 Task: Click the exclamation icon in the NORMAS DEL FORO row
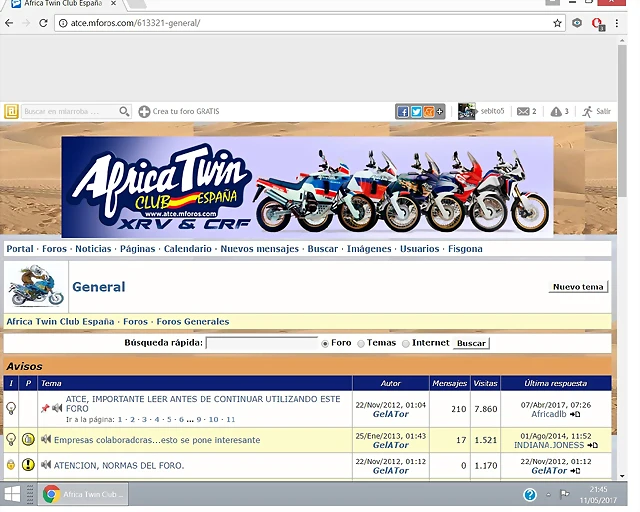click(28, 465)
